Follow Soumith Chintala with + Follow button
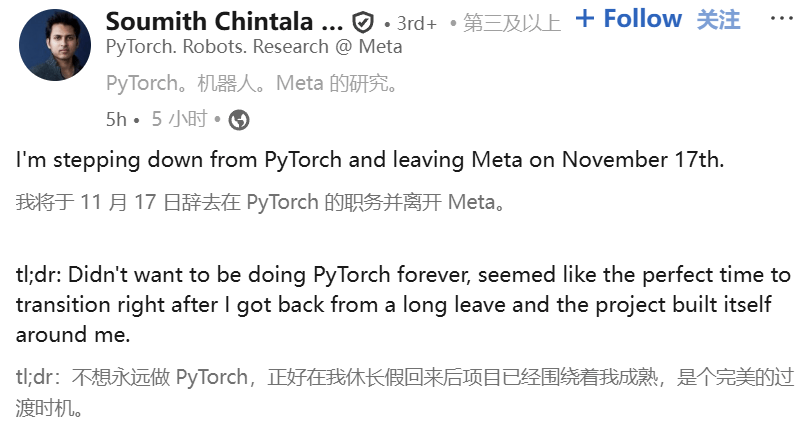The image size is (805, 445). [629, 19]
